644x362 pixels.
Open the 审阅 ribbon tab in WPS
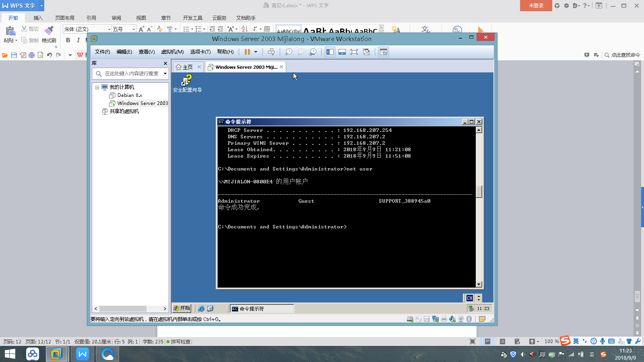116,18
